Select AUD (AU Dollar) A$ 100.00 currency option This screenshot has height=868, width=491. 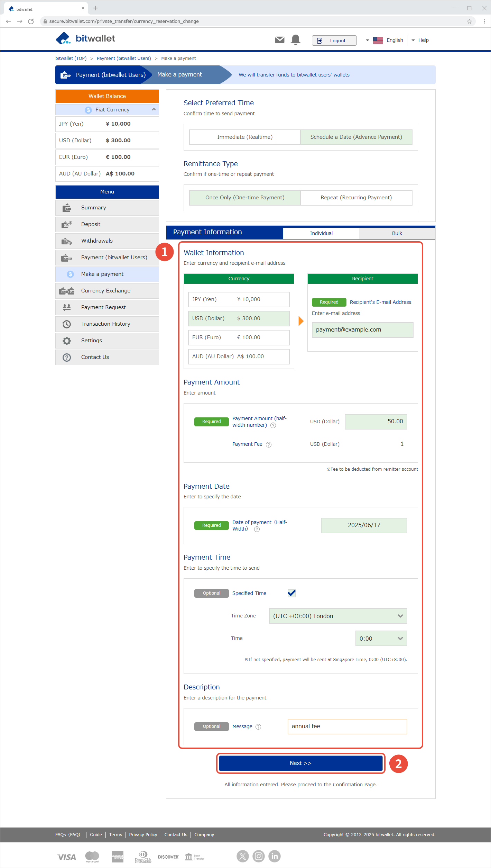pyautogui.click(x=239, y=356)
